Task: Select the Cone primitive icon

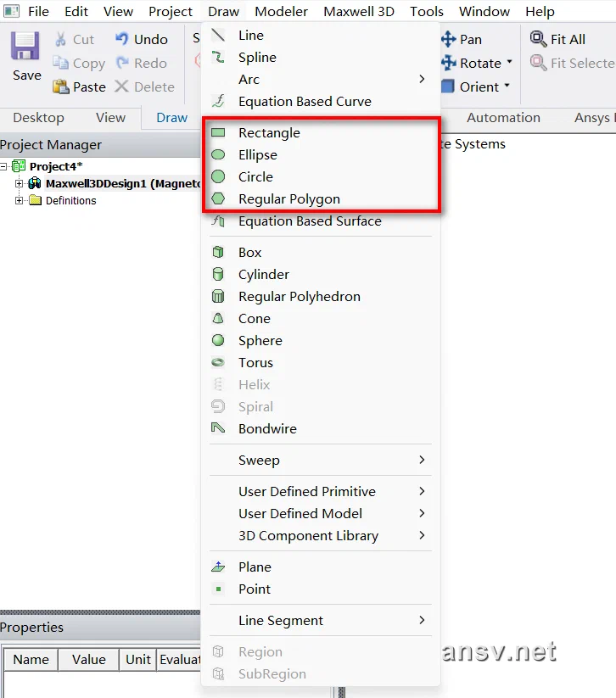Action: coord(218,318)
